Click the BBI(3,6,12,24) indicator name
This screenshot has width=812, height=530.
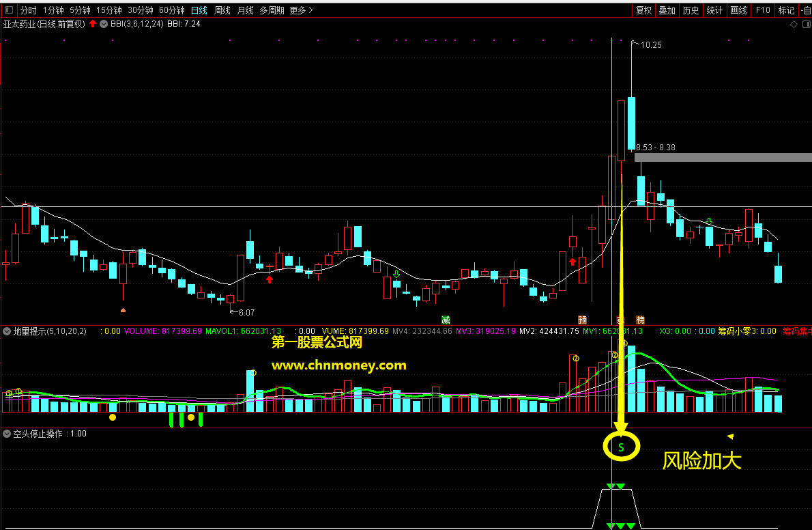point(136,24)
